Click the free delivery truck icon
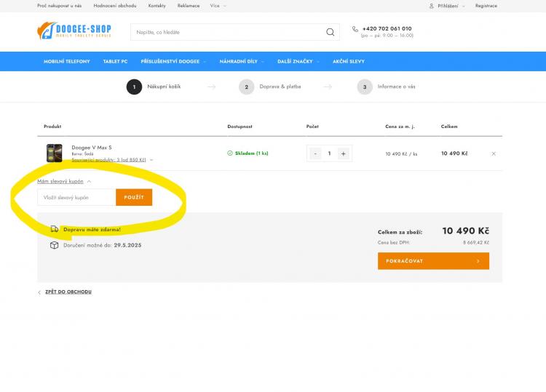This screenshot has height=392, width=546. tap(55, 229)
